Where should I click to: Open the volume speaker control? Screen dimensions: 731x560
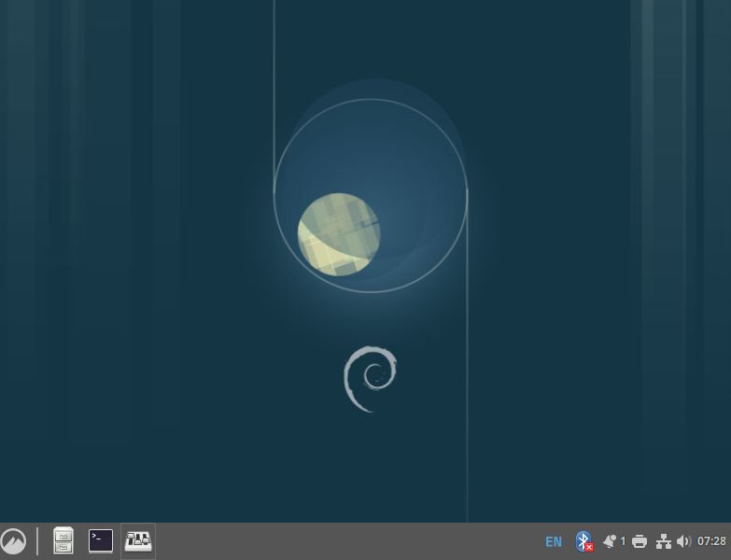(683, 541)
